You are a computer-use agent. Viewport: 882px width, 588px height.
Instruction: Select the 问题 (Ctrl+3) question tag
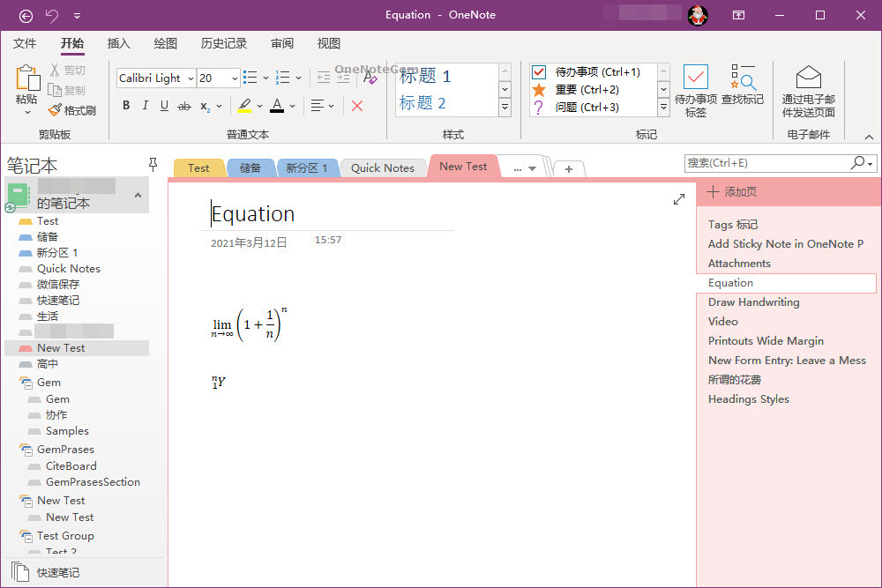coord(587,107)
